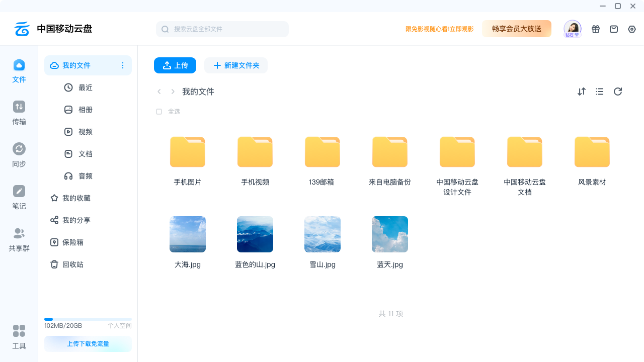
Task: Click the 上传 upload button
Action: click(175, 65)
